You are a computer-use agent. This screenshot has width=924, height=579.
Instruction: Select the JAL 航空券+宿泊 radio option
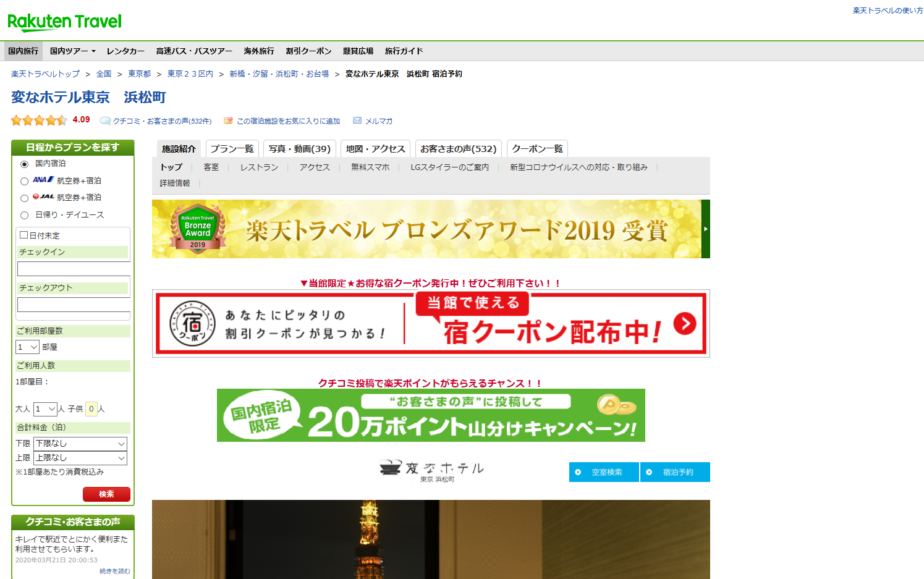tap(25, 198)
